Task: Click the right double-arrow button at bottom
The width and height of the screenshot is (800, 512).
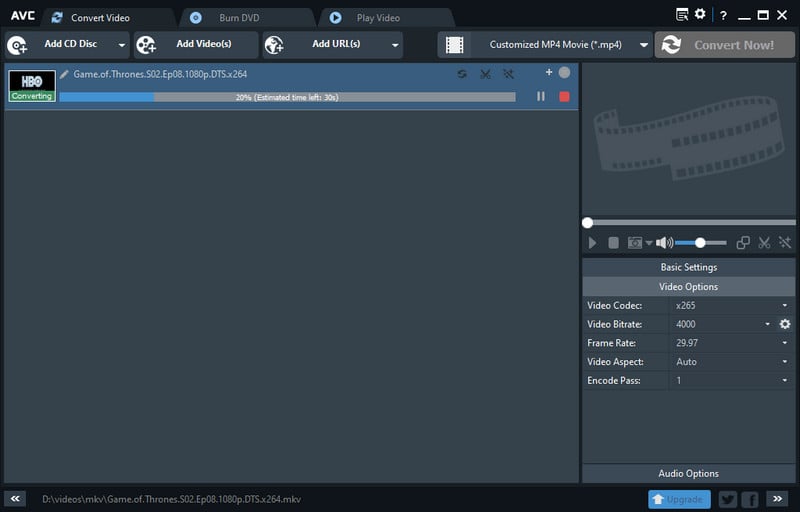Action: tap(777, 499)
